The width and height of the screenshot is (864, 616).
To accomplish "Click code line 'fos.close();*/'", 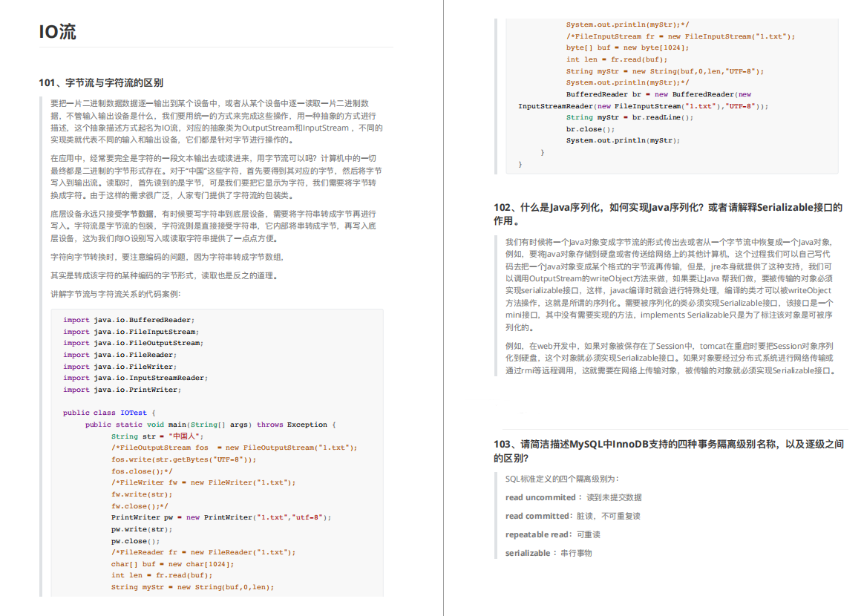I will pos(142,471).
